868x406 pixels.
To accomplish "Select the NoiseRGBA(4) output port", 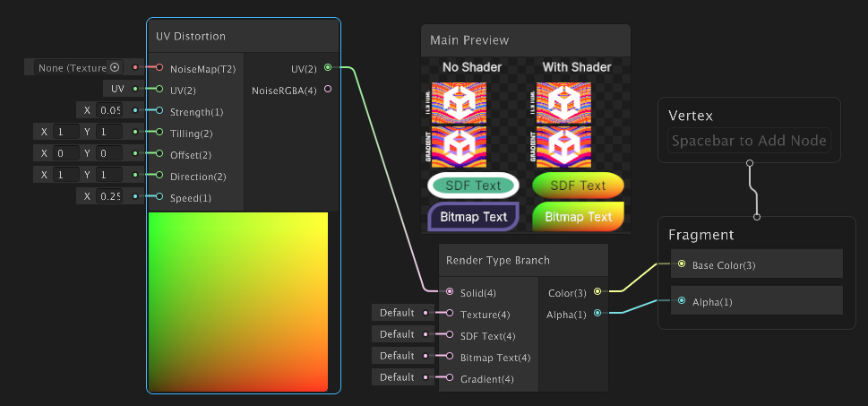I will 328,90.
